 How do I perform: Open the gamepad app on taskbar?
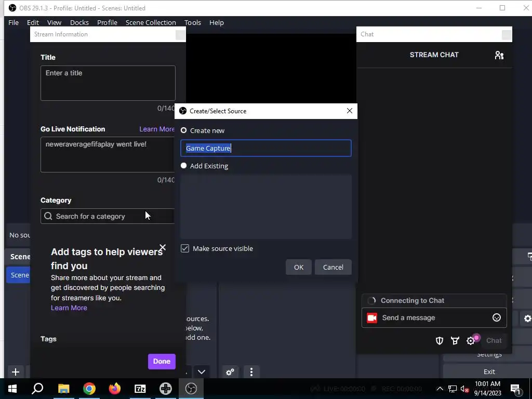pyautogui.click(x=166, y=389)
